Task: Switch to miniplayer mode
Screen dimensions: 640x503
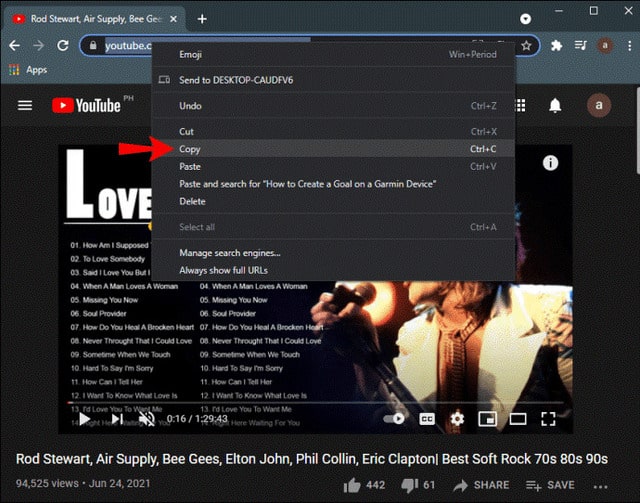Action: [x=487, y=419]
